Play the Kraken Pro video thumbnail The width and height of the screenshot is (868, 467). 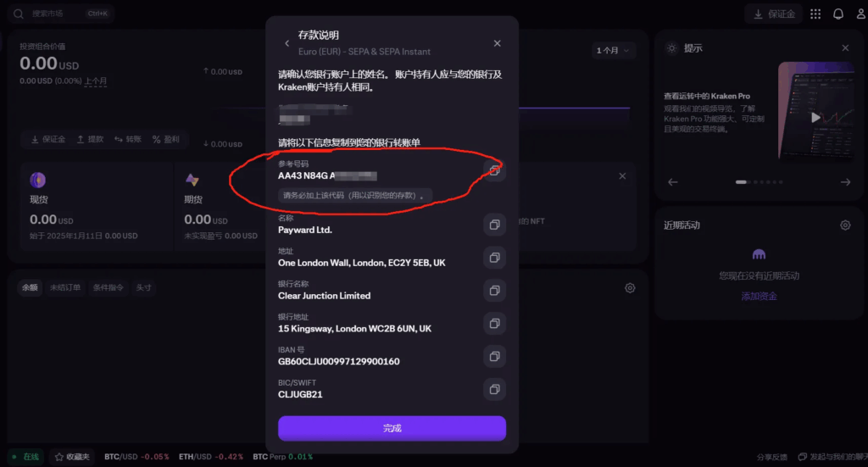pos(815,118)
